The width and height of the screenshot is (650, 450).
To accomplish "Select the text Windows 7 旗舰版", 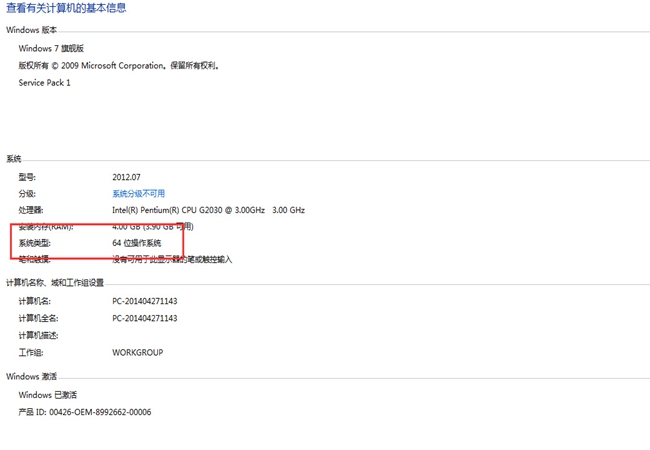I will 51,48.
